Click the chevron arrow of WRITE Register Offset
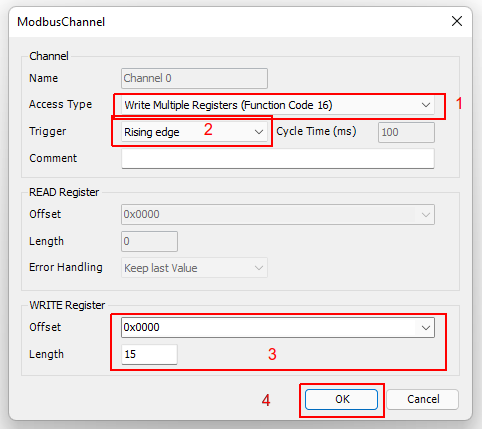482x429 pixels. (x=426, y=328)
